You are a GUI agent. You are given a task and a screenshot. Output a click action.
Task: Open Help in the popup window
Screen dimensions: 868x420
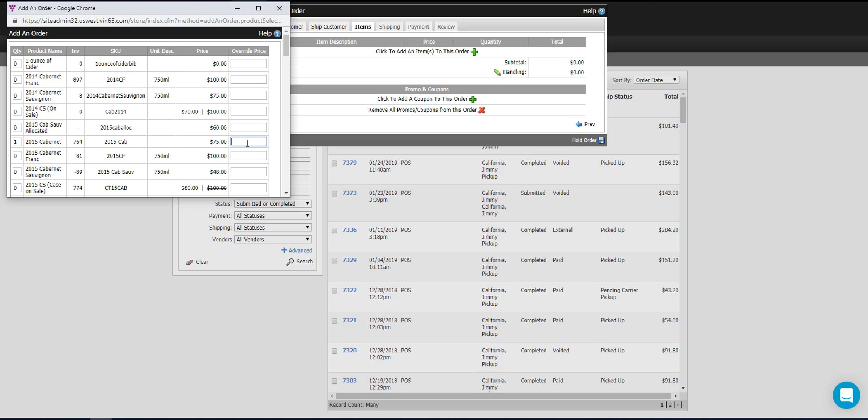277,33
